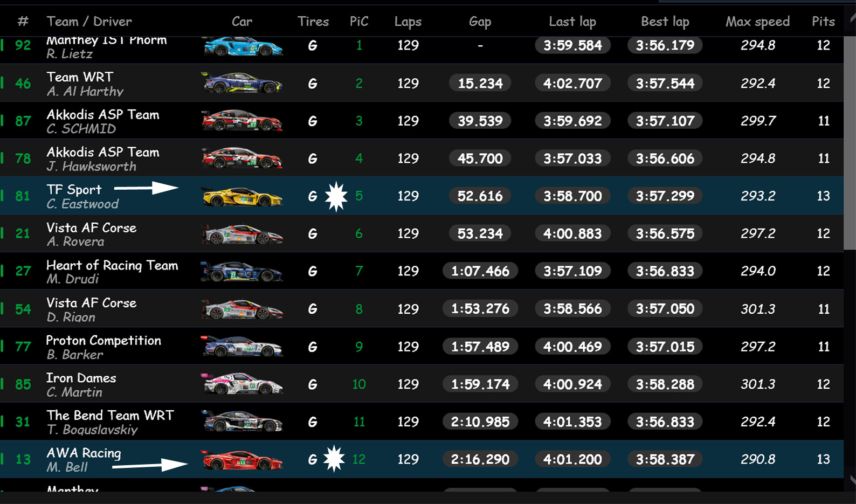
Task: Click the Max speed column header
Action: [757, 22]
